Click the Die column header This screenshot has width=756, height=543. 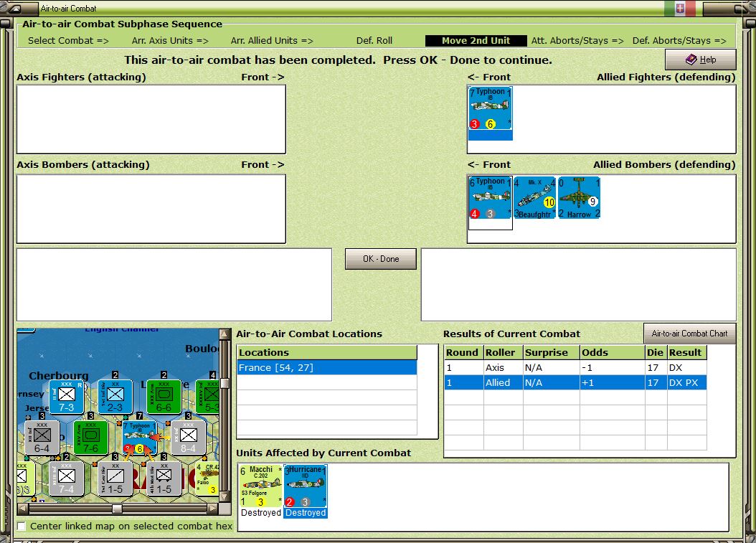(x=656, y=352)
